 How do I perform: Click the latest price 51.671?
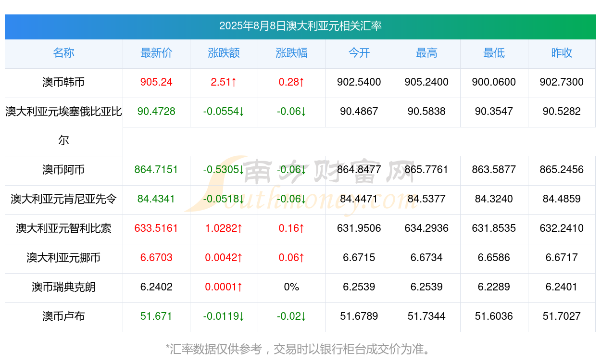[x=156, y=316]
